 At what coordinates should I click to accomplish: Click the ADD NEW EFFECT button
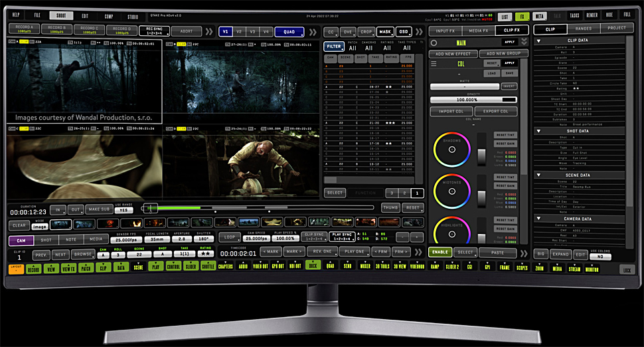pyautogui.click(x=453, y=53)
